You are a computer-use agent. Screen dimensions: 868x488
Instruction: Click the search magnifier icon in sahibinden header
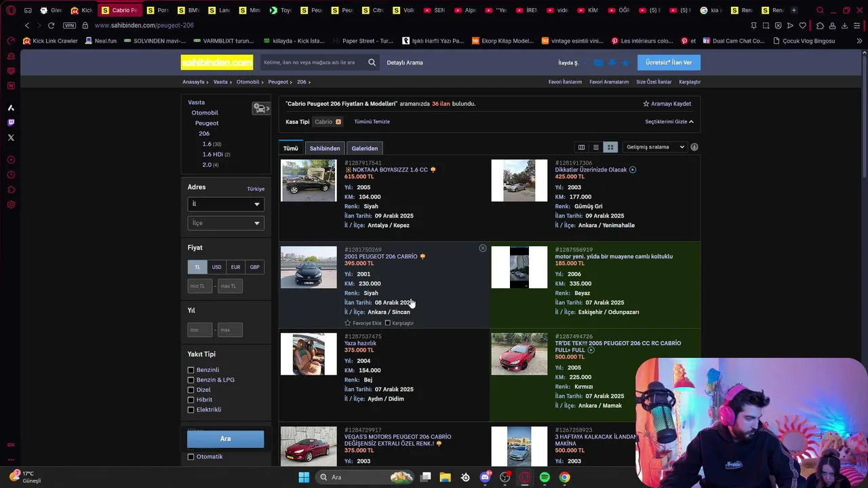coord(372,62)
